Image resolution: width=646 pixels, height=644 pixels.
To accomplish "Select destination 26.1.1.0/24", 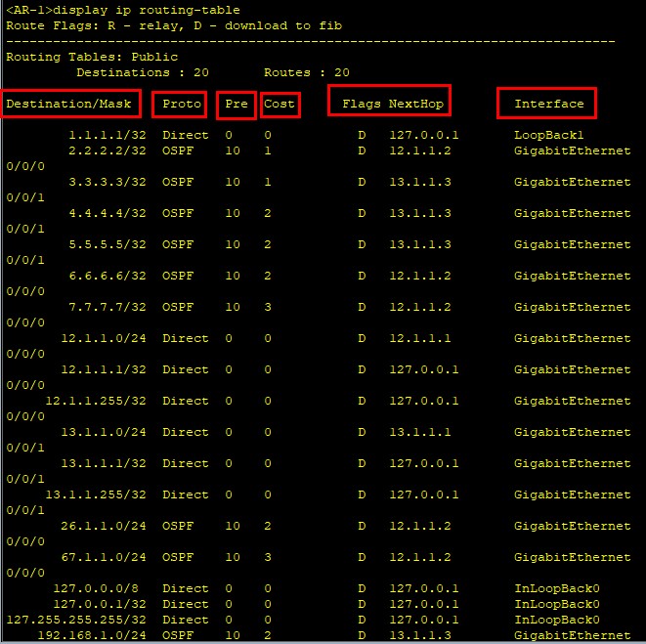I will (104, 526).
